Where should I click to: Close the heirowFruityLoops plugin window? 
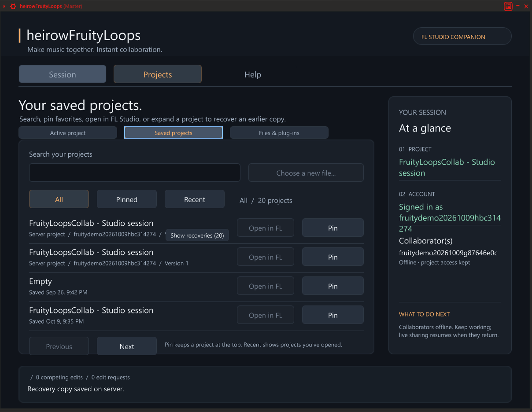coord(526,6)
